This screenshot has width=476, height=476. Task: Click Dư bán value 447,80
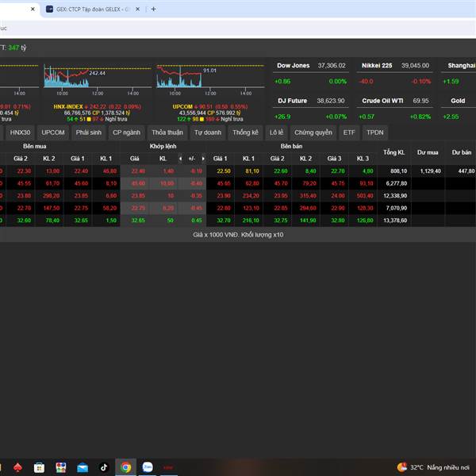point(466,171)
